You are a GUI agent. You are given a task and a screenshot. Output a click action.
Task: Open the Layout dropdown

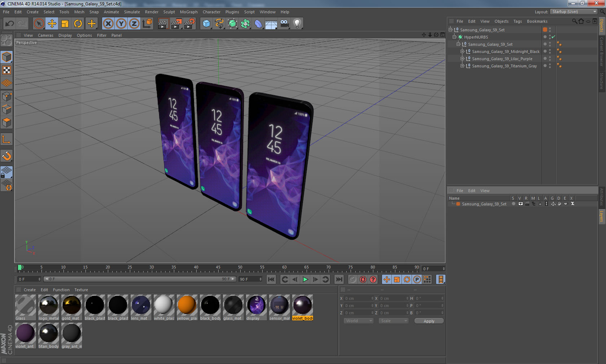[574, 12]
